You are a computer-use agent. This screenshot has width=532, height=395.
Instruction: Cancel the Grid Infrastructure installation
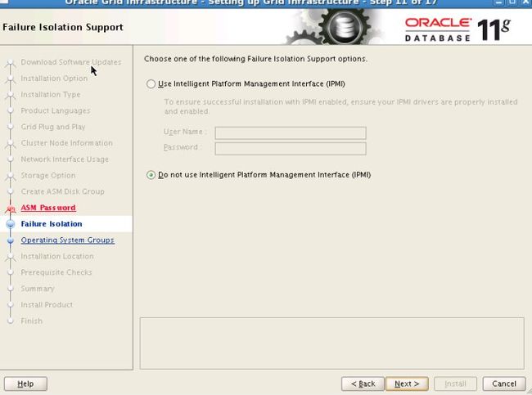click(504, 384)
